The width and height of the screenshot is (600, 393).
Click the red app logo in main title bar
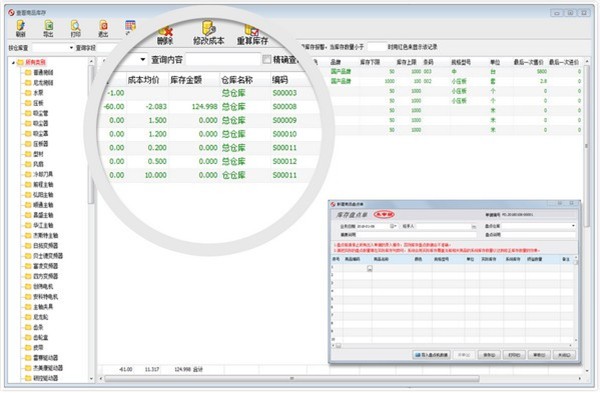[11, 13]
